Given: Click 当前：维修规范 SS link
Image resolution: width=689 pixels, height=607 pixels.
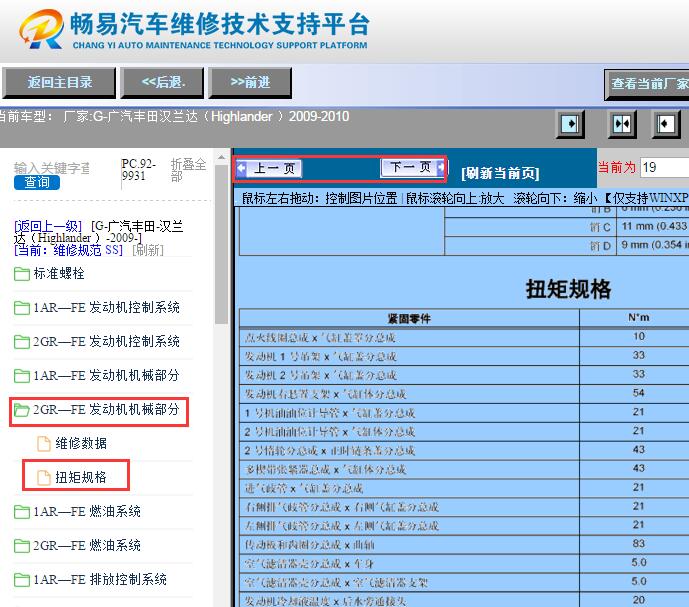Looking at the screenshot, I should 68,250.
